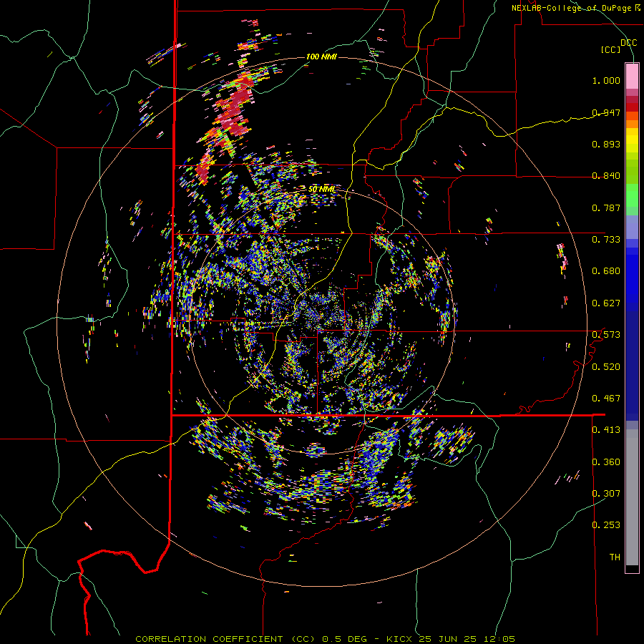The width and height of the screenshot is (644, 644).
Task: Select the 0.413 legend value
Action: (x=606, y=430)
